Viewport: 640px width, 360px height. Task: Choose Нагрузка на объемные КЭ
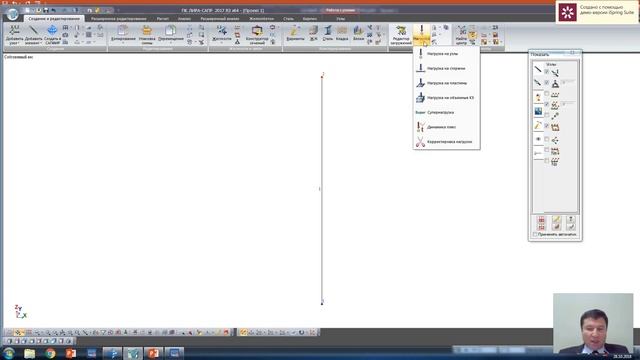coord(446,98)
